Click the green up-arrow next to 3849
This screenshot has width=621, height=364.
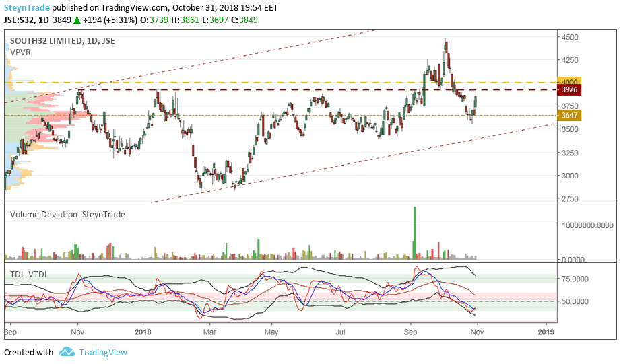(77, 20)
